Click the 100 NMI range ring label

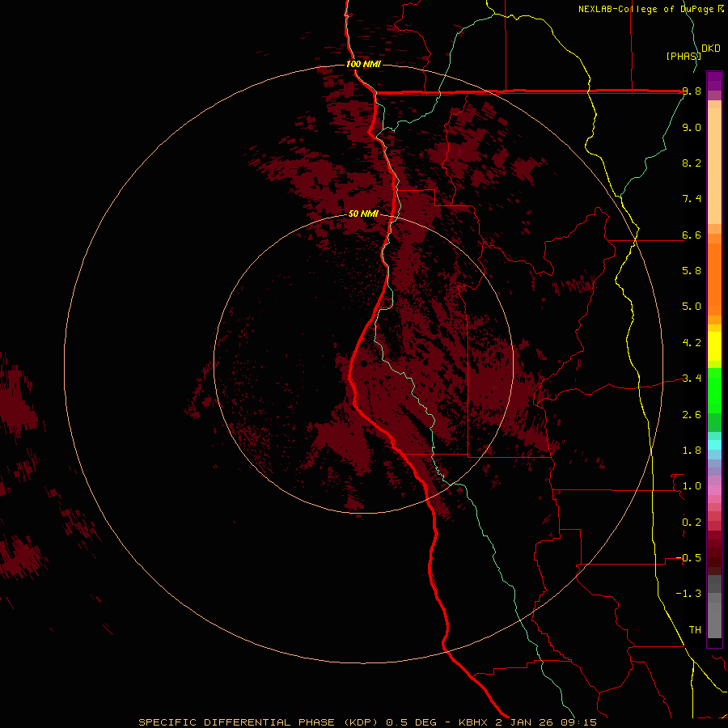pyautogui.click(x=363, y=64)
